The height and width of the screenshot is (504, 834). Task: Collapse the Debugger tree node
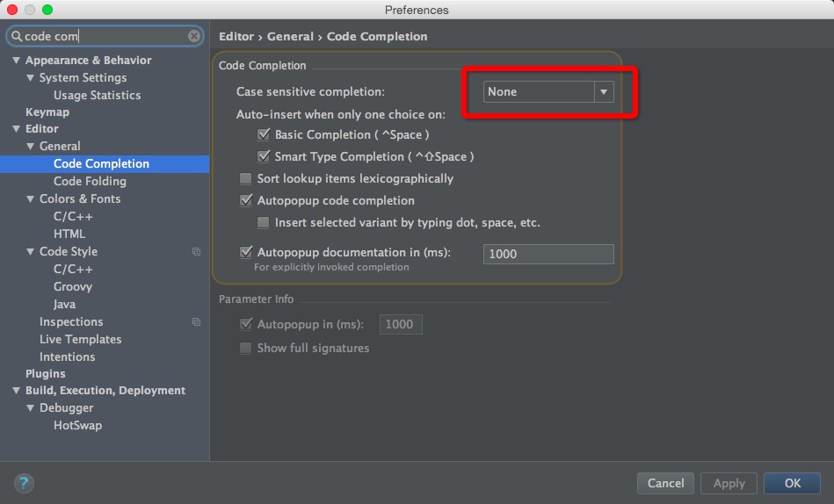click(31, 408)
